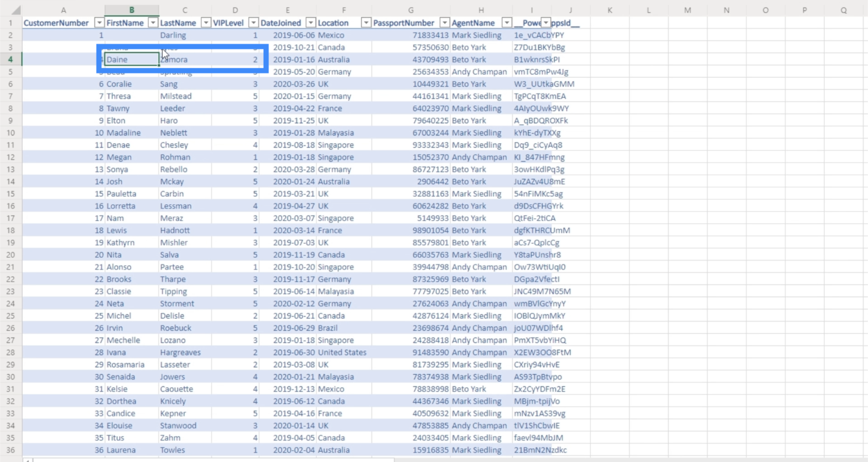Select the cell containing Haro

tap(185, 120)
